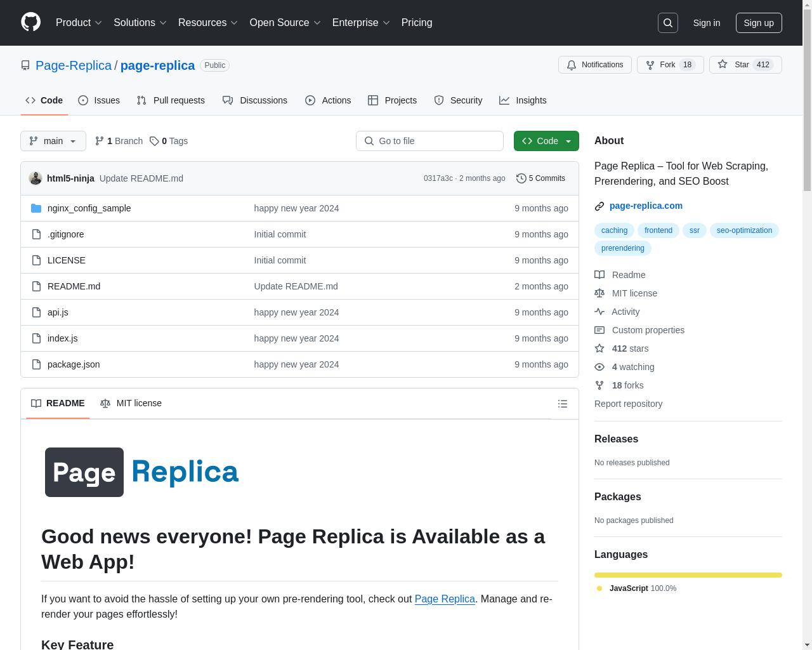The height and width of the screenshot is (650, 812).
Task: Open README outline list icon
Action: pyautogui.click(x=562, y=404)
